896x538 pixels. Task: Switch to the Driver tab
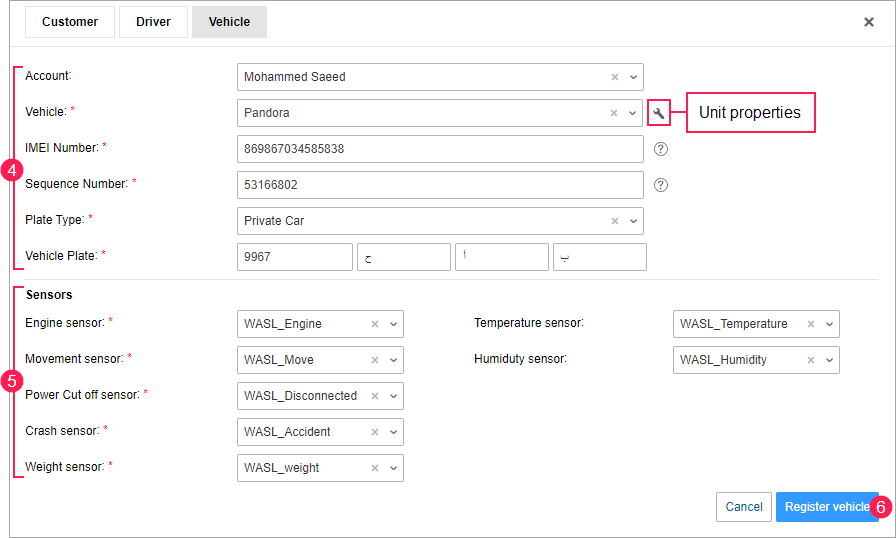[x=153, y=22]
